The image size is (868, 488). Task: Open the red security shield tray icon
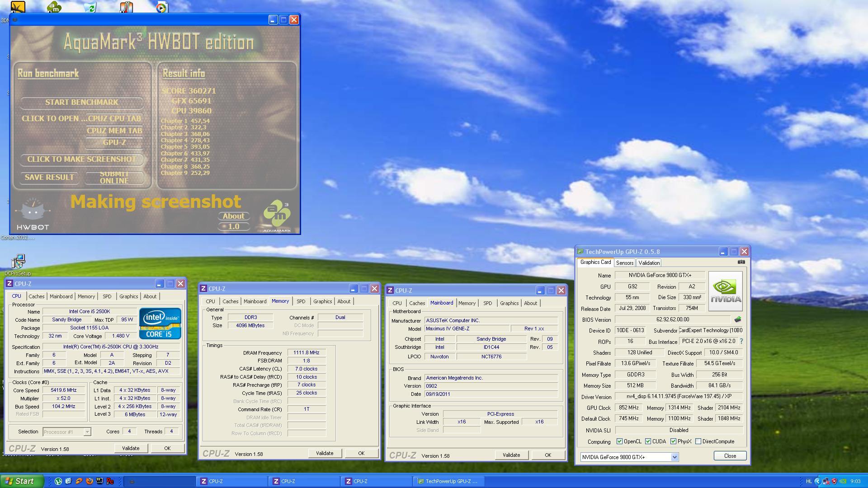pos(834,481)
